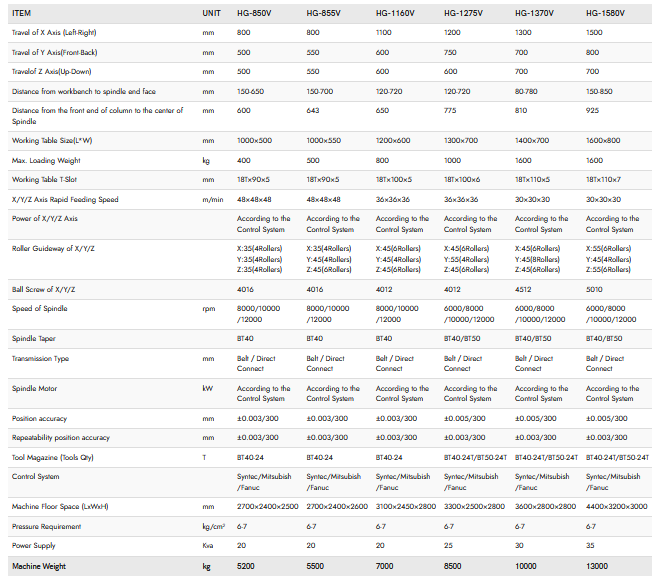
Task: Select the Spindle Taper row label
Action: click(x=37, y=339)
